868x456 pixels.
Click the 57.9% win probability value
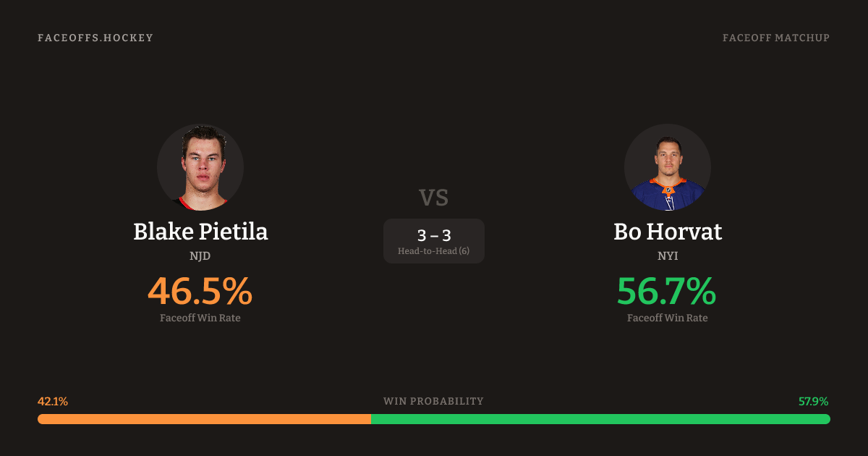click(x=814, y=401)
